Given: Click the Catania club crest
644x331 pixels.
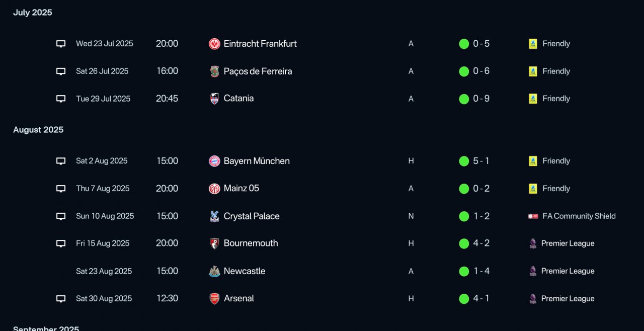Looking at the screenshot, I should [x=214, y=99].
